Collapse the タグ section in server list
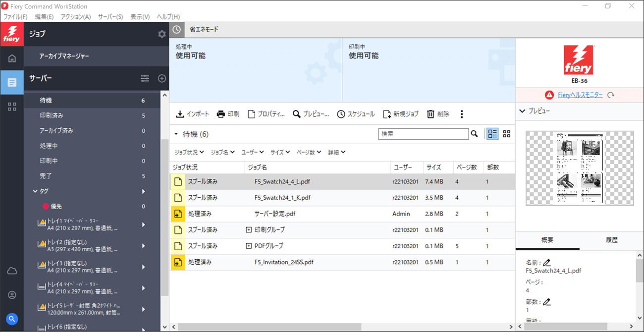Viewport: 644px width, 332px height. (x=35, y=191)
